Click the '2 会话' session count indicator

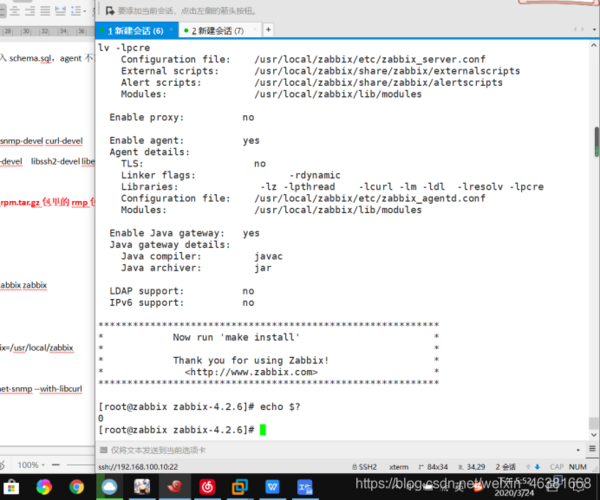(x=505, y=467)
